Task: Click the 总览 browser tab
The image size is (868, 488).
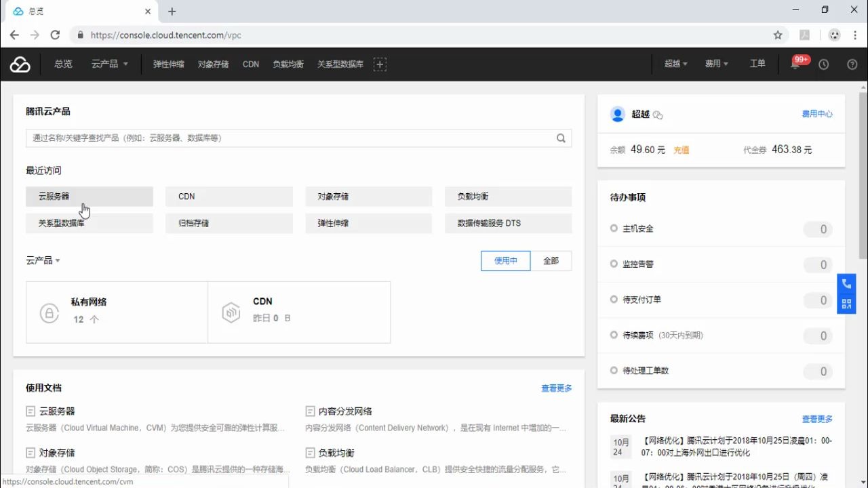Action: click(x=81, y=12)
